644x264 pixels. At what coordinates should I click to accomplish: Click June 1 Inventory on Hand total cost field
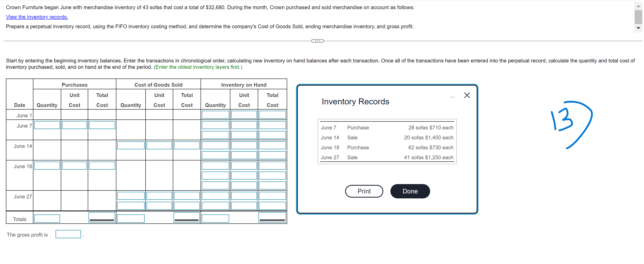click(272, 115)
